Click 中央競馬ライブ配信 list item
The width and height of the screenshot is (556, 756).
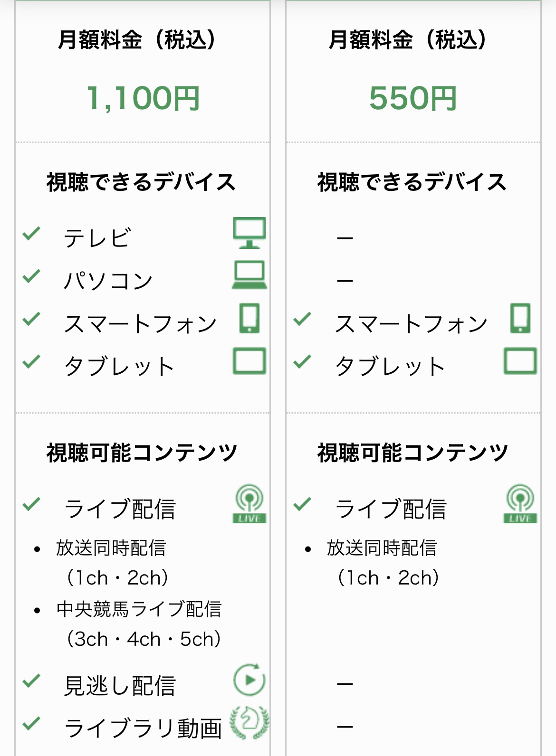click(x=139, y=609)
